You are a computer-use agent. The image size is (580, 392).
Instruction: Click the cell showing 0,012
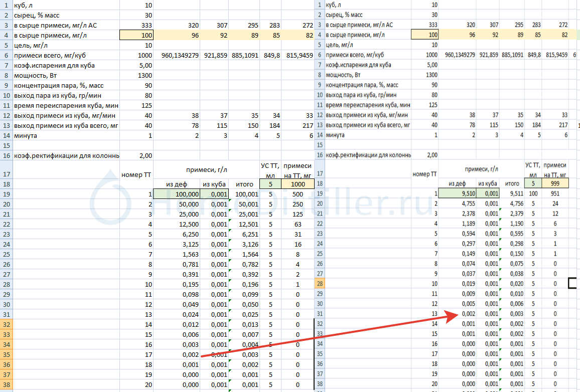pyautogui.click(x=177, y=324)
